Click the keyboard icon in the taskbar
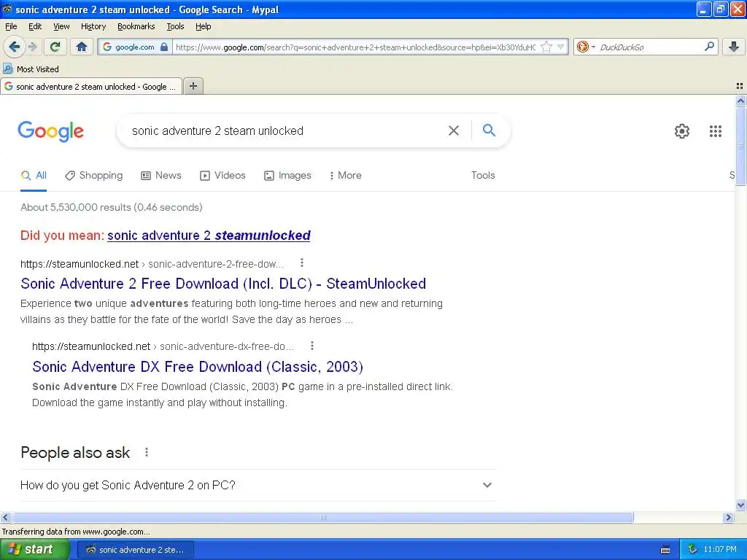 (x=665, y=550)
